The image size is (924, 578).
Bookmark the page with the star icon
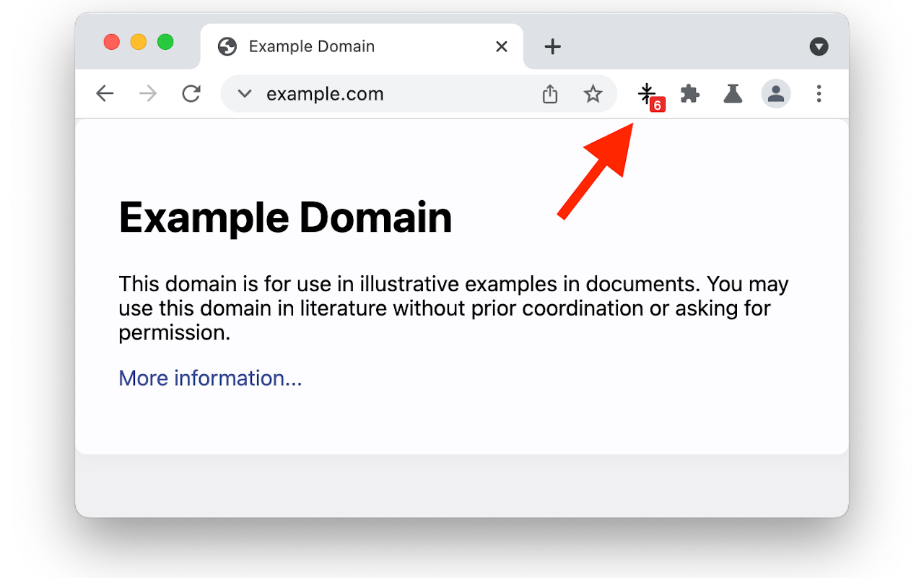(593, 93)
